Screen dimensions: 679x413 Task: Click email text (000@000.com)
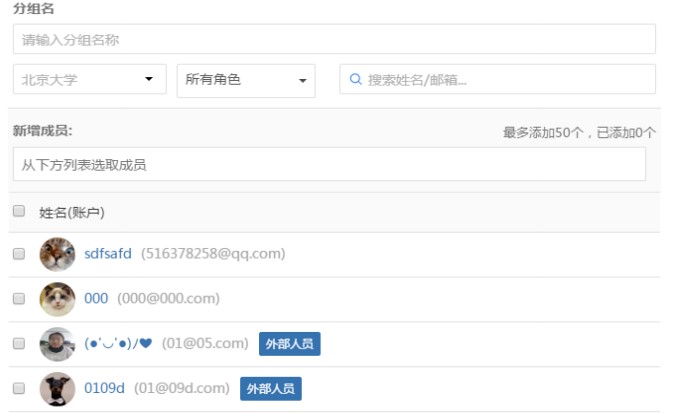[168, 298]
